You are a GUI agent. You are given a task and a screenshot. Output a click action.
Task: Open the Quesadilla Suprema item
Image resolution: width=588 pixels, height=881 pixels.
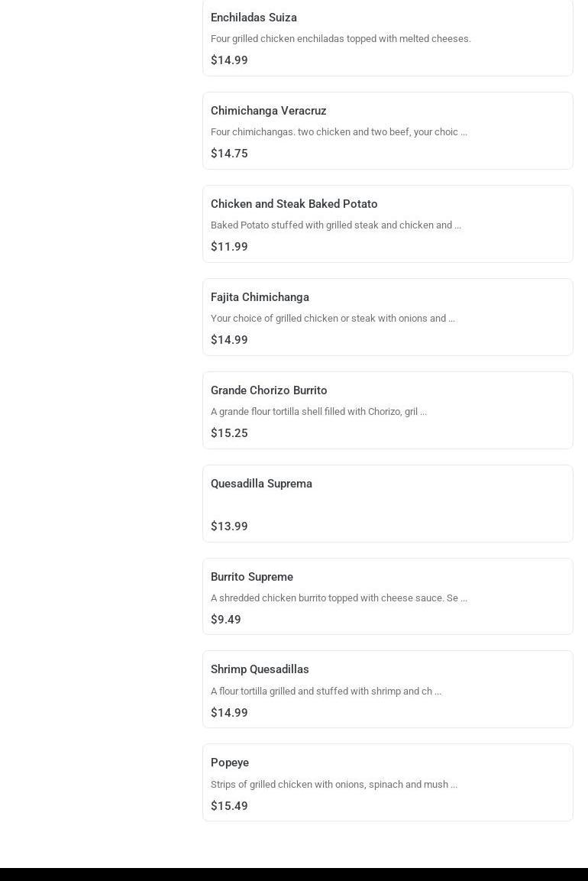pos(387,504)
